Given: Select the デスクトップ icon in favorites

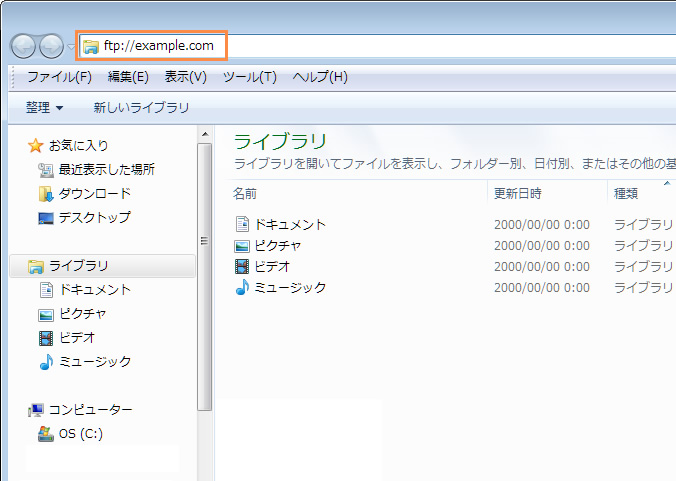Looking at the screenshot, I should click(x=46, y=218).
